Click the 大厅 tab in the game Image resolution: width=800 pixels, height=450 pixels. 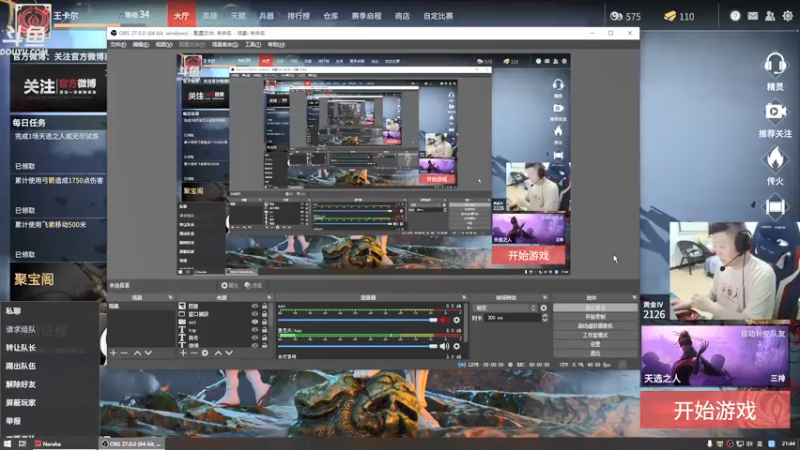[181, 16]
